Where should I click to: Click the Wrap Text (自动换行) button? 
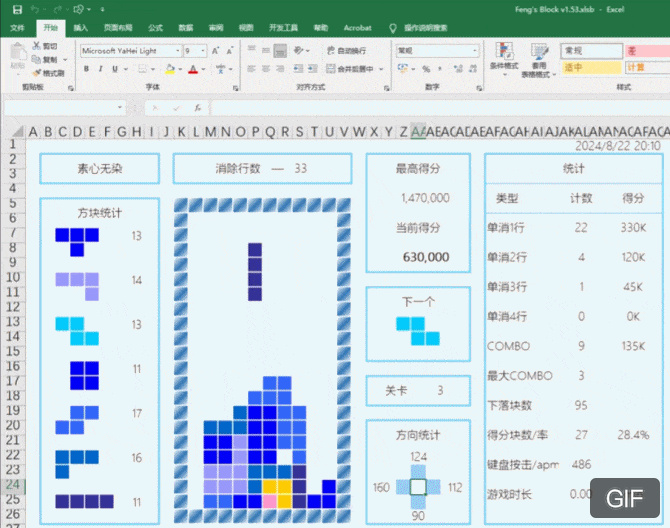[x=347, y=50]
